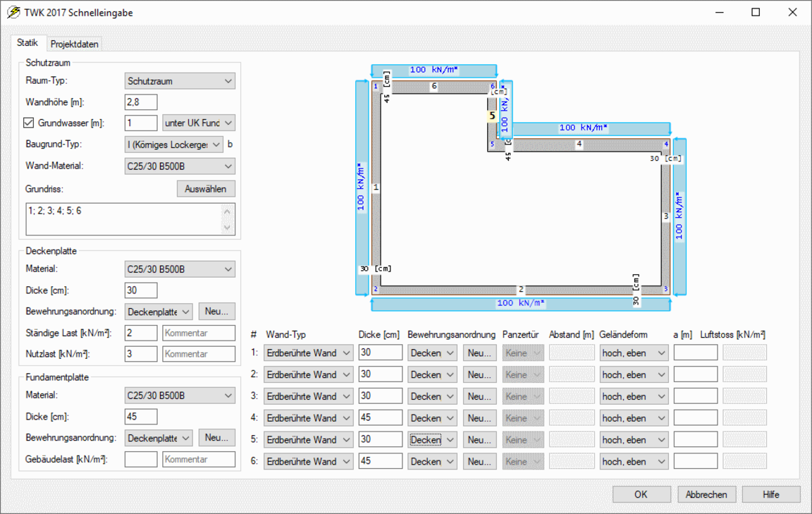Image resolution: width=812 pixels, height=514 pixels.
Task: Expand the Baugrund-Typ dropdown
Action: pos(173,145)
